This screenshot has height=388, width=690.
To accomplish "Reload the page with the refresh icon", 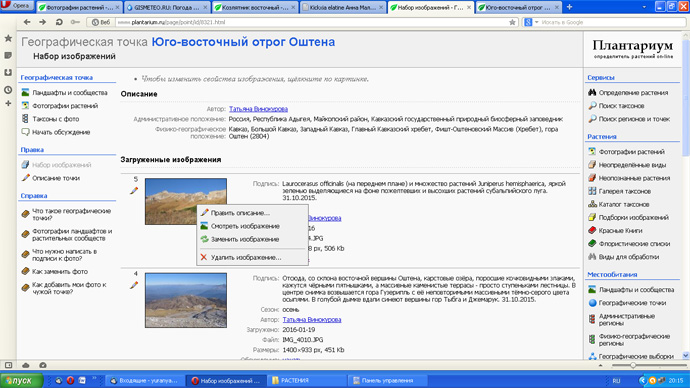I will pyautogui.click(x=59, y=22).
